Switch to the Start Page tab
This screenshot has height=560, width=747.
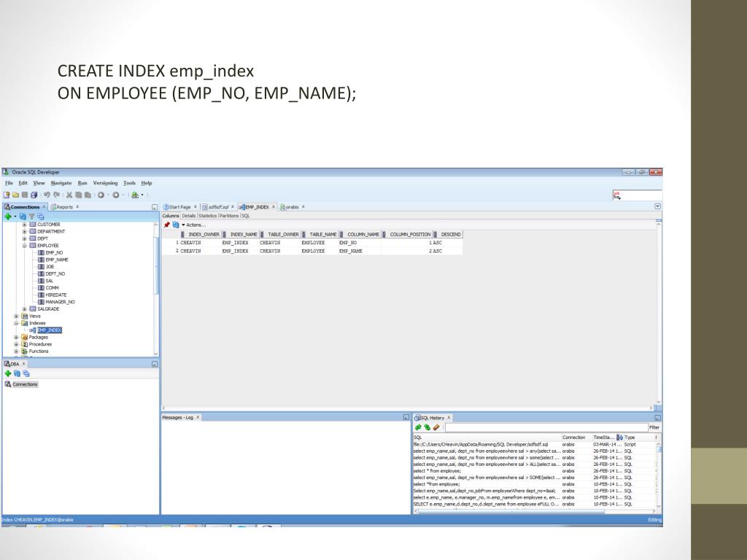click(179, 207)
